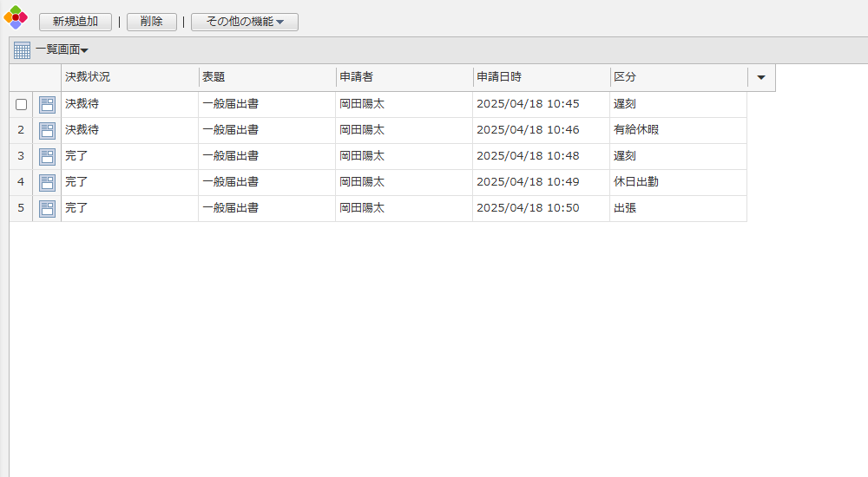
Task: Click the 申請者 column header
Action: click(404, 77)
